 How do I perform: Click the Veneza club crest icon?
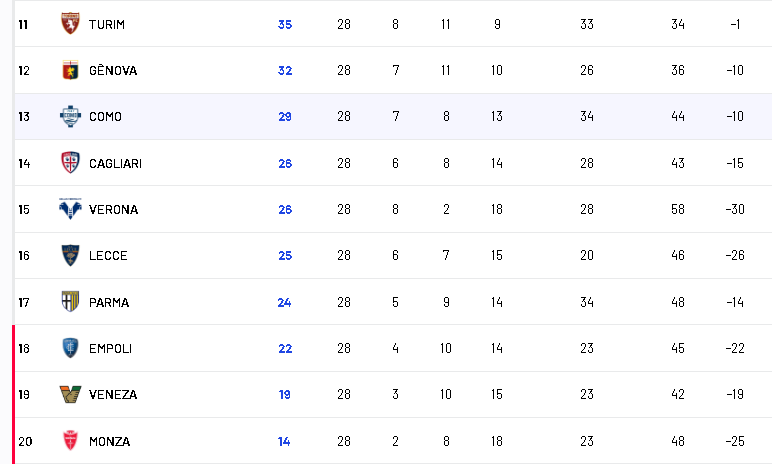pyautogui.click(x=69, y=394)
